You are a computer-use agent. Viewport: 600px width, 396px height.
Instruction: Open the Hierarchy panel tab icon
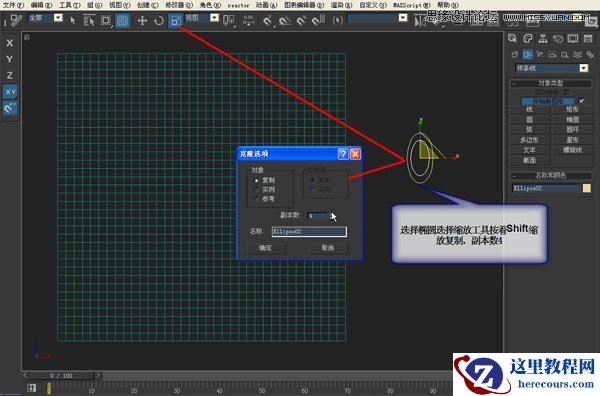[543, 38]
